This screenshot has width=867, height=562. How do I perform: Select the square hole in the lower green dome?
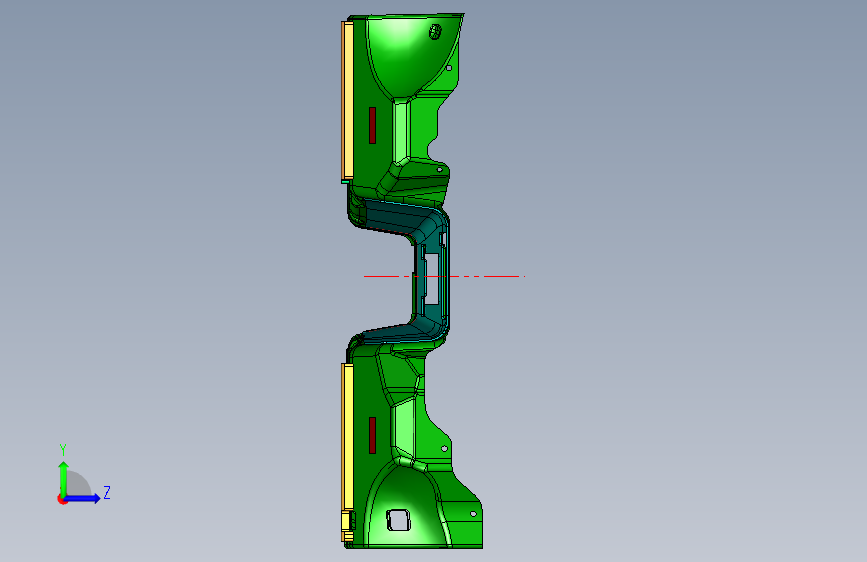[x=398, y=520]
